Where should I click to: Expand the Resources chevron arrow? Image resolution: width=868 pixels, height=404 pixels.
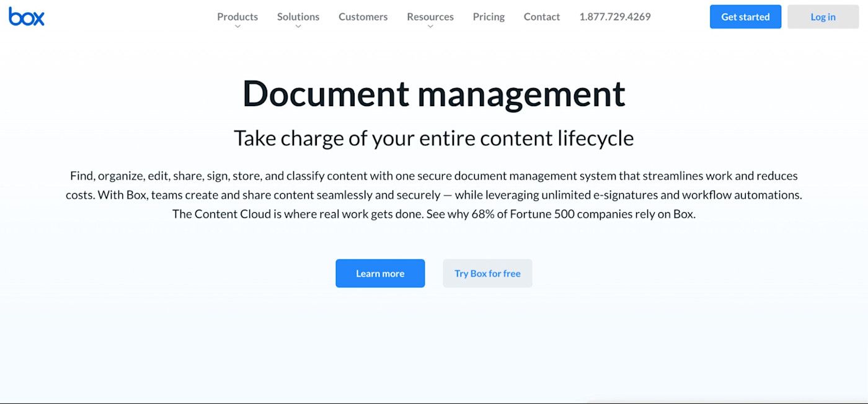pyautogui.click(x=430, y=27)
